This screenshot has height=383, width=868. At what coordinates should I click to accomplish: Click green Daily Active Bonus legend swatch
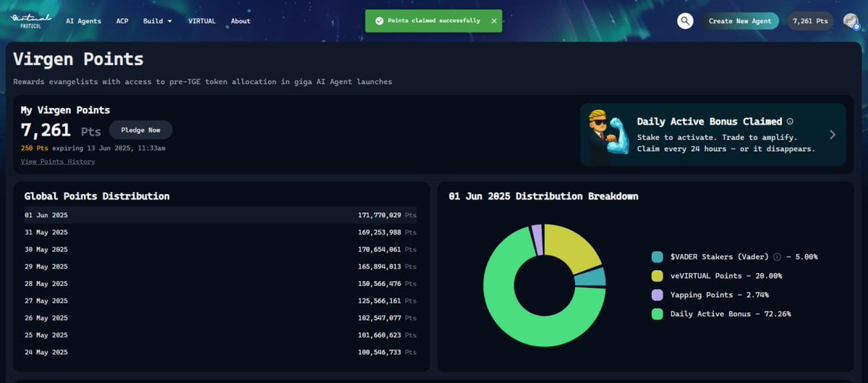[x=657, y=314]
